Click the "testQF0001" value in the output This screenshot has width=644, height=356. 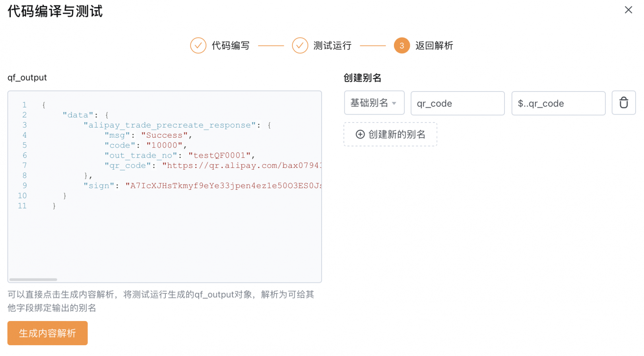click(x=219, y=156)
